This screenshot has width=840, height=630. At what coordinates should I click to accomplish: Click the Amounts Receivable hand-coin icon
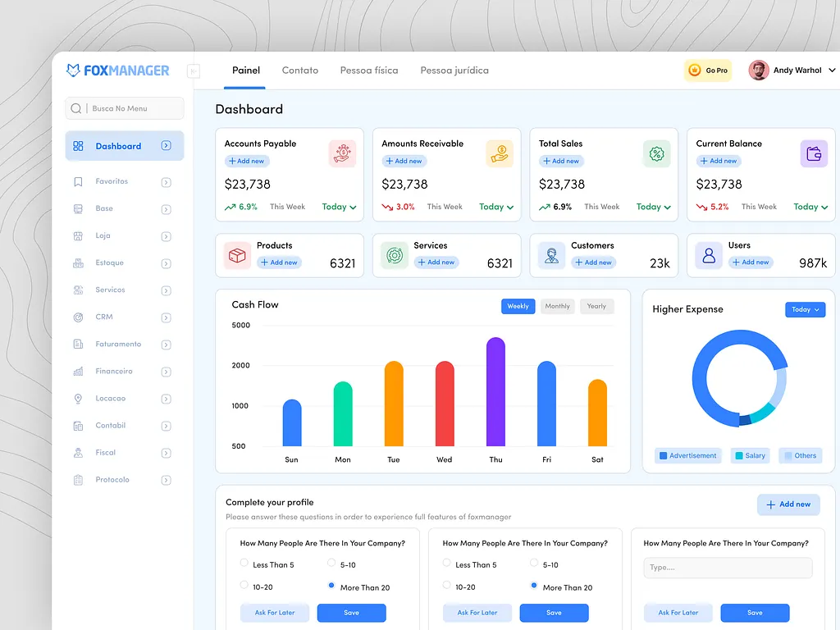tap(499, 153)
